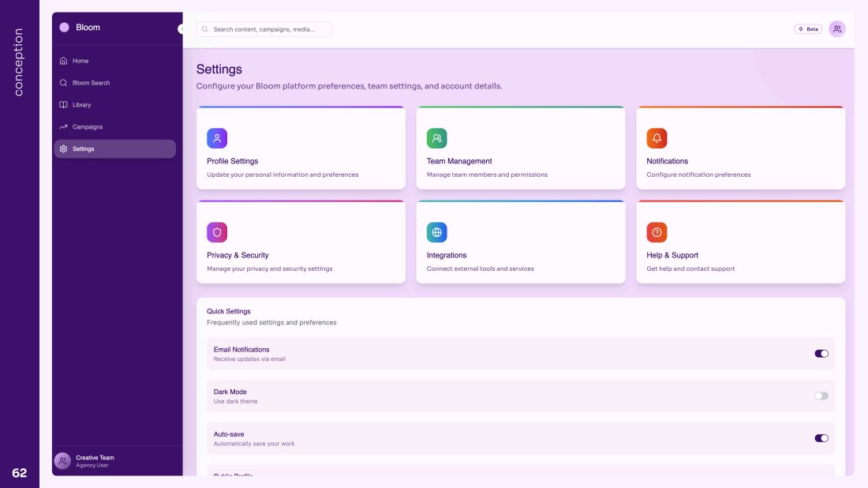Click the Bloom logo circle in sidebar
This screenshot has height=488, width=868.
click(64, 28)
